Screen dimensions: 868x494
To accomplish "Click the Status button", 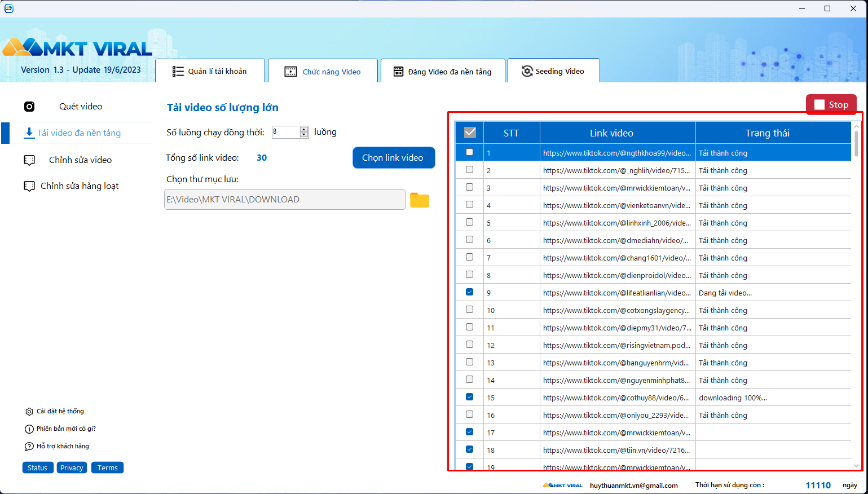I will tap(38, 467).
